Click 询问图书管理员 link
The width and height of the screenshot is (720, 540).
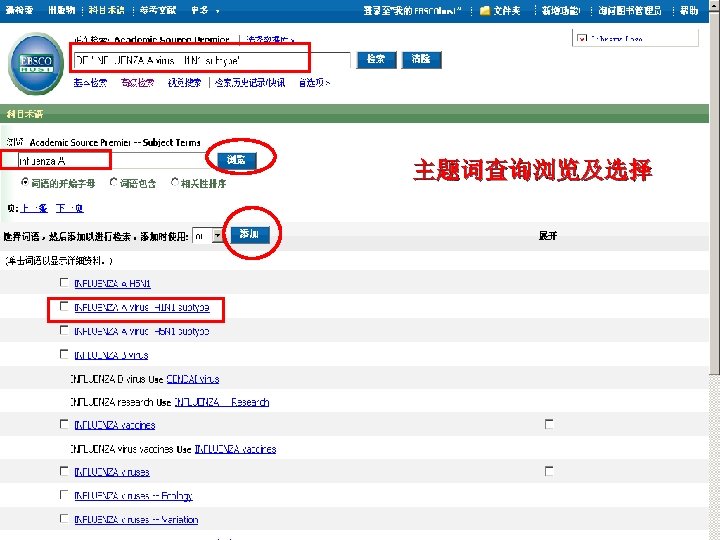pyautogui.click(x=630, y=10)
